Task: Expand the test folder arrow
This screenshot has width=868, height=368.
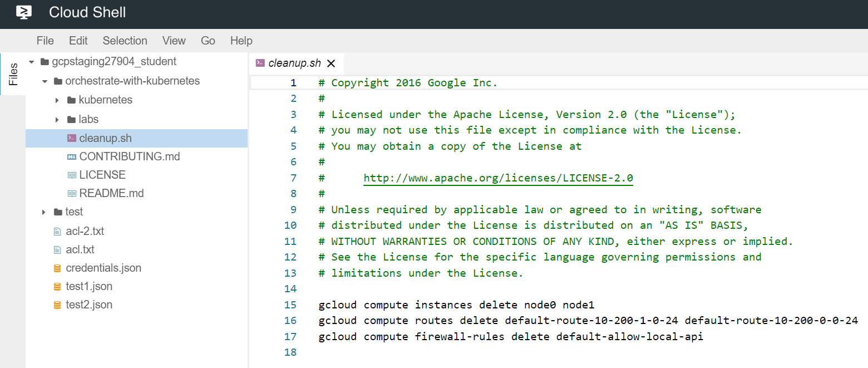Action: [x=44, y=212]
